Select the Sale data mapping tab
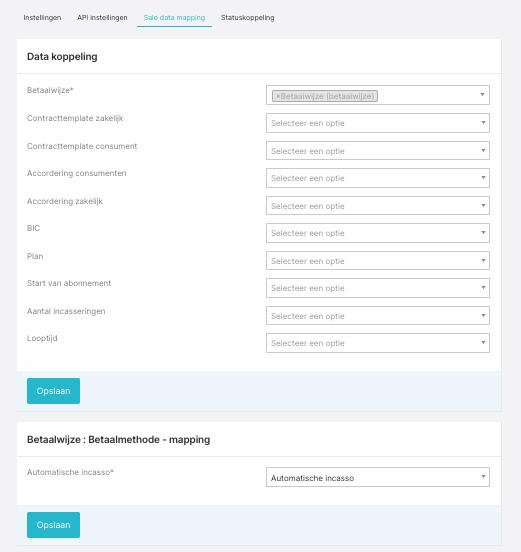The width and height of the screenshot is (521, 552). pos(174,18)
